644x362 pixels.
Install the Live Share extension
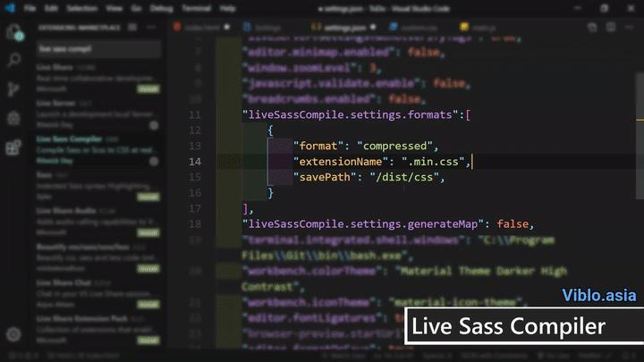(148, 89)
